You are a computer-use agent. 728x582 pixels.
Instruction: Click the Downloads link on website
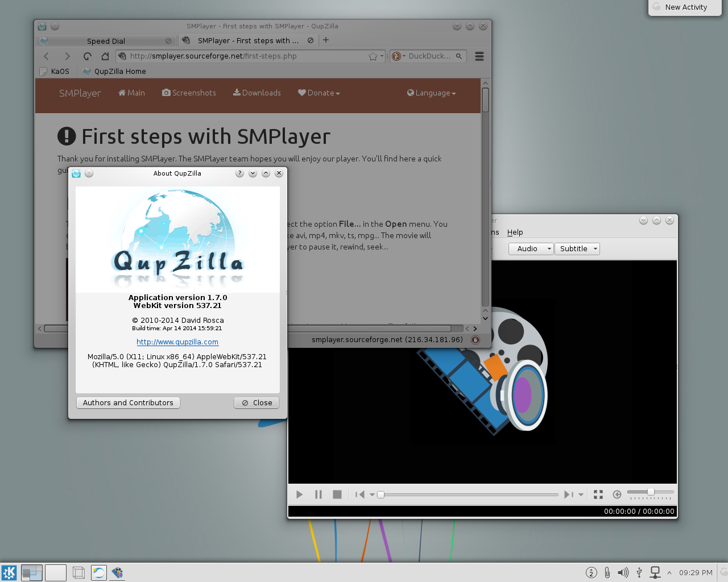coord(257,93)
